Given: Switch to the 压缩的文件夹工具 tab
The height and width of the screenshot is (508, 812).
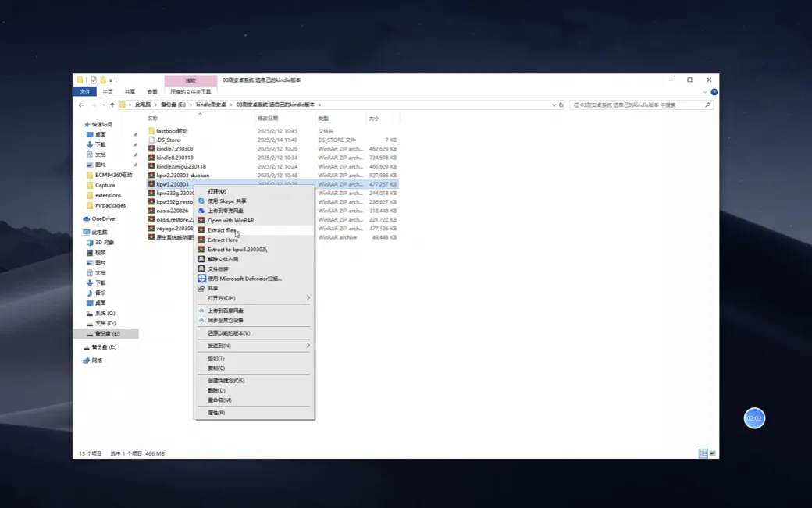Looking at the screenshot, I should (191, 92).
